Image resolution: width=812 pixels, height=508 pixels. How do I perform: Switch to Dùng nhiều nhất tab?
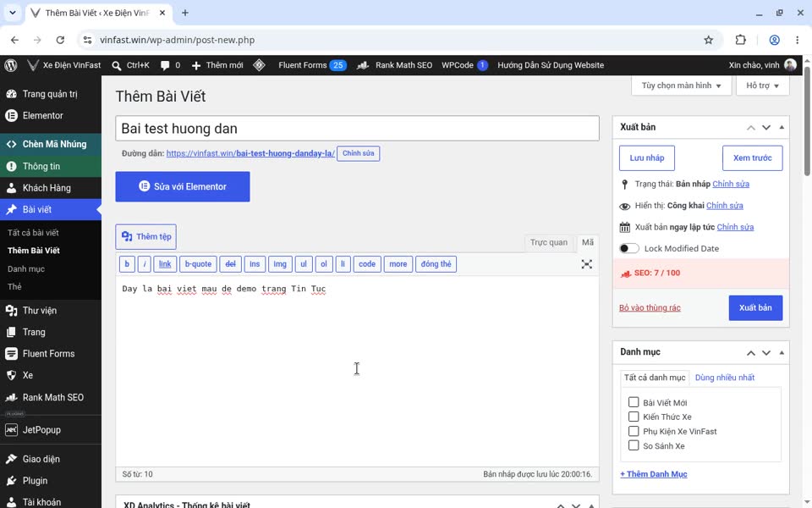point(725,378)
